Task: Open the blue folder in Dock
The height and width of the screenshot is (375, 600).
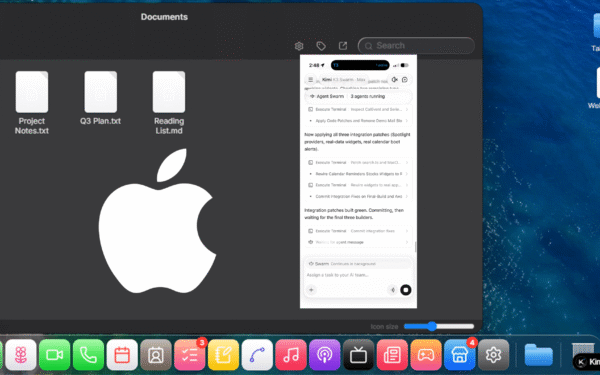Action: pyautogui.click(x=538, y=355)
